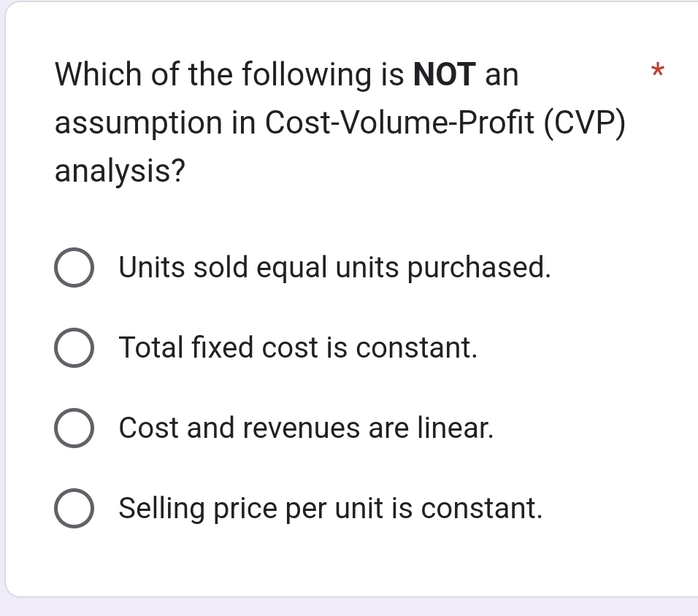Click the 'Total fixed cost is constant.' option text
Screen dimensions: 698x616
pos(298,348)
